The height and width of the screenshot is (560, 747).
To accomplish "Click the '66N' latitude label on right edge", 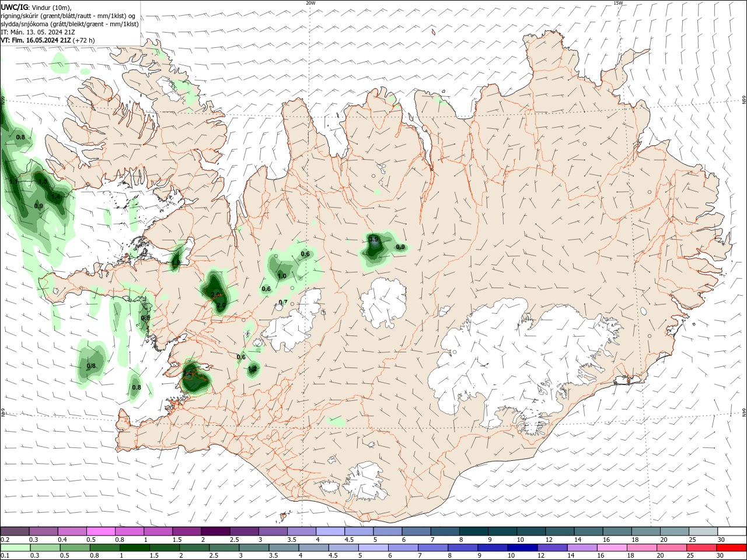I will [x=744, y=100].
